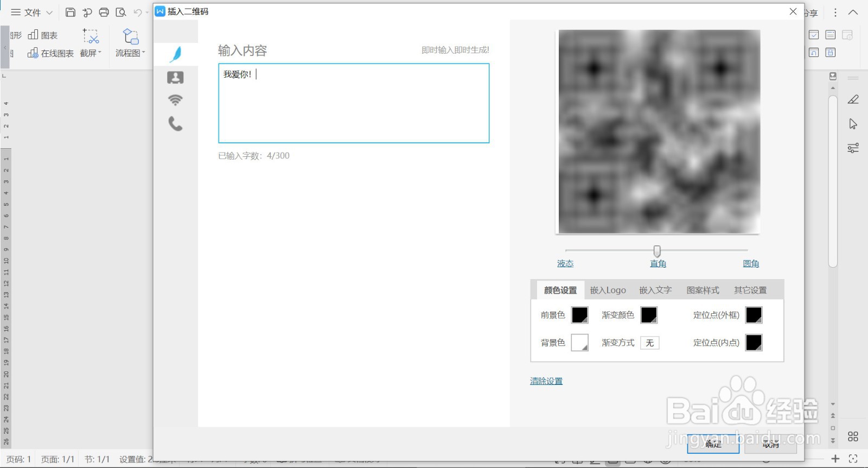The height and width of the screenshot is (468, 868).
Task: Click the selection cursor icon in right sidebar
Action: (x=853, y=124)
